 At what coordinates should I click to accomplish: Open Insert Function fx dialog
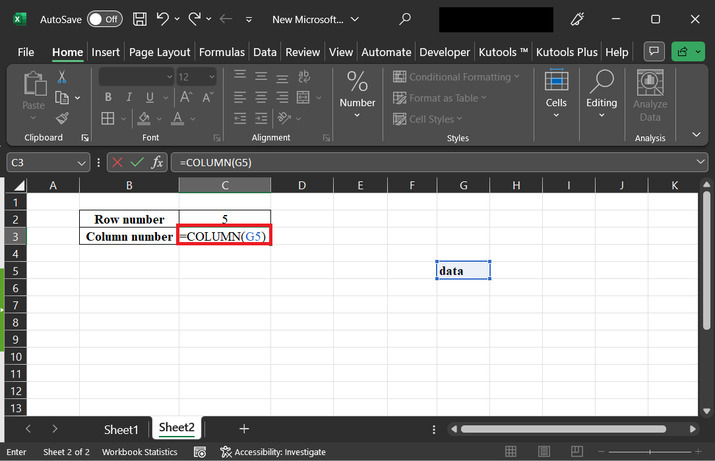(157, 162)
